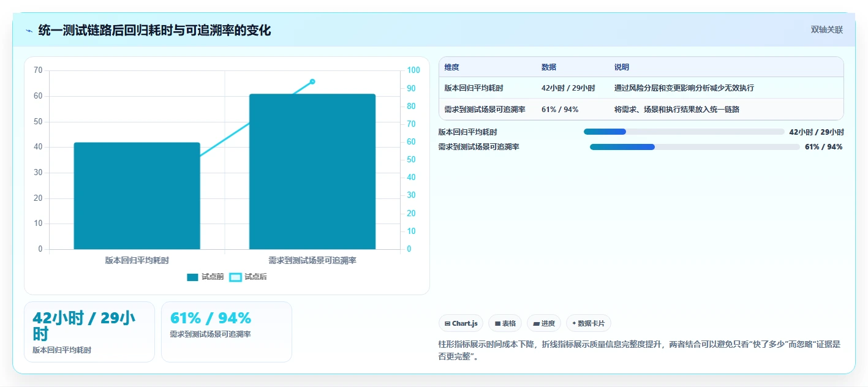Click the 试点后 legend color box
Screen dimensions: 868x387
(x=235, y=277)
